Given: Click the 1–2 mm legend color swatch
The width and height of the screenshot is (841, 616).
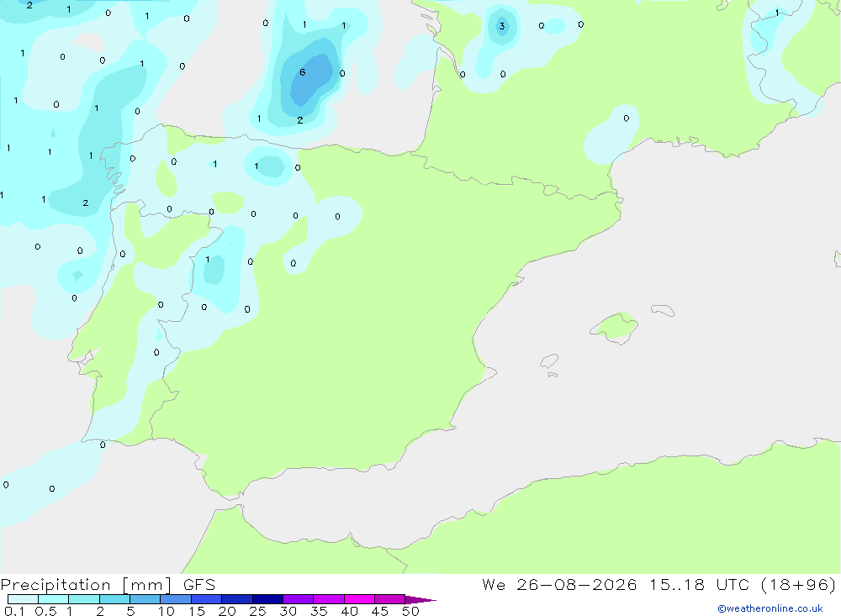Looking at the screenshot, I should pos(84,599).
